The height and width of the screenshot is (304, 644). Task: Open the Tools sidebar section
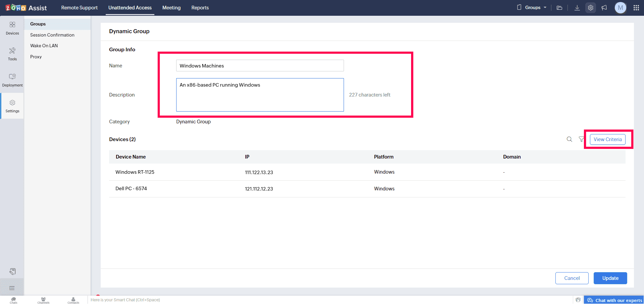(x=12, y=54)
